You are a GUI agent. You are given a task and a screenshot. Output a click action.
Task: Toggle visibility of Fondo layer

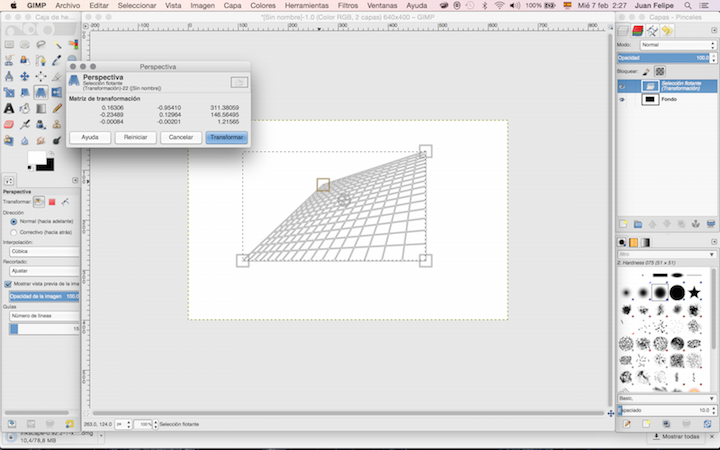[x=622, y=100]
